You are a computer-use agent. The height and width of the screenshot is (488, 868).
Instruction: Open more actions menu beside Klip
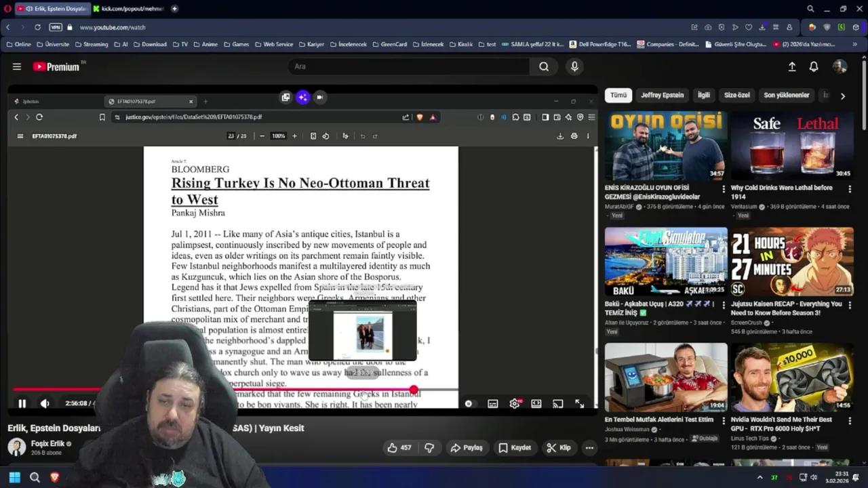tap(589, 448)
